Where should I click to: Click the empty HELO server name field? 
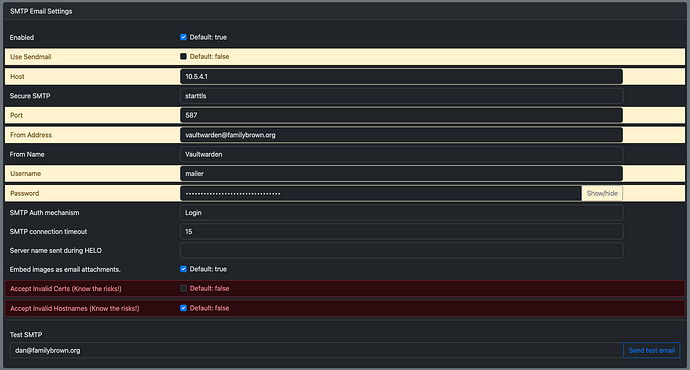point(401,250)
